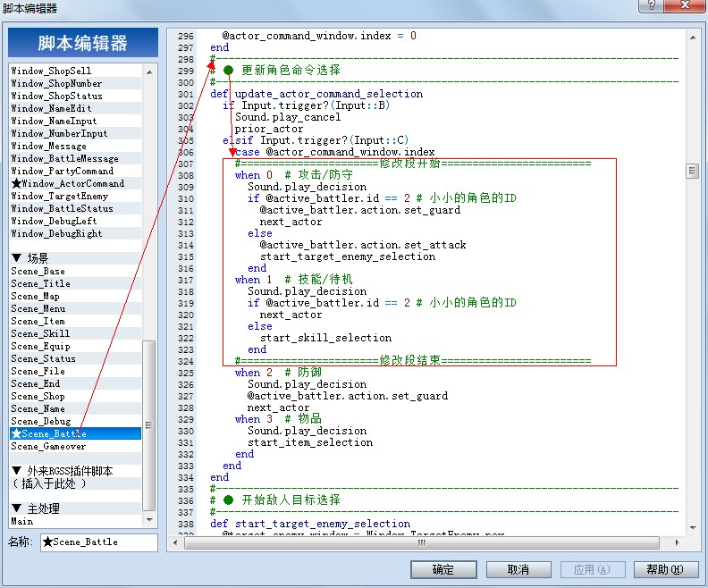This screenshot has height=588, width=708.
Task: Click line 301 def update_actor_command_selection
Action: coord(316,94)
